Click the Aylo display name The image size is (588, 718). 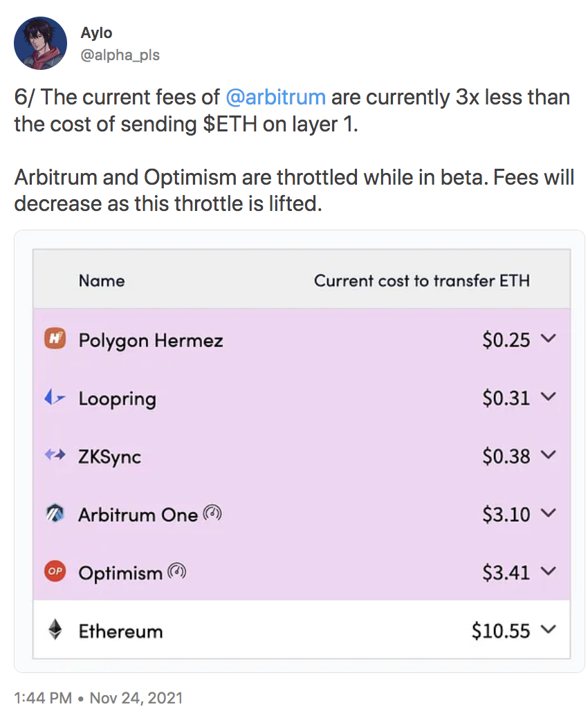(96, 33)
